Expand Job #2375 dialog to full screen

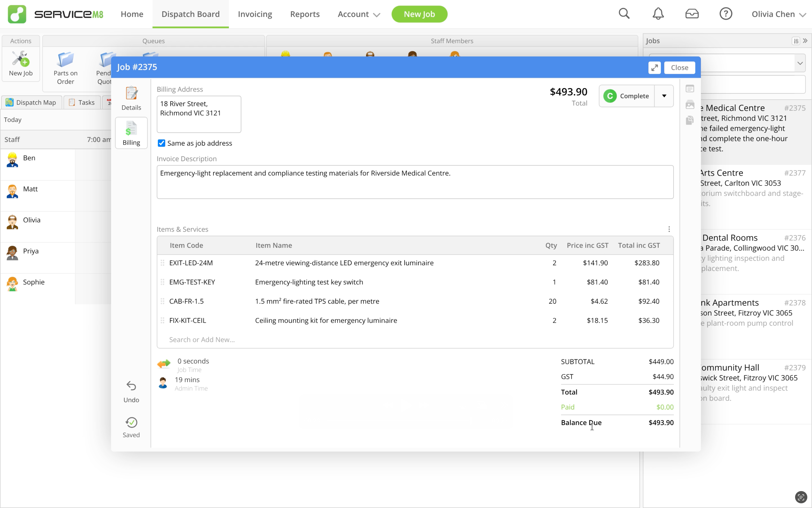tap(654, 67)
